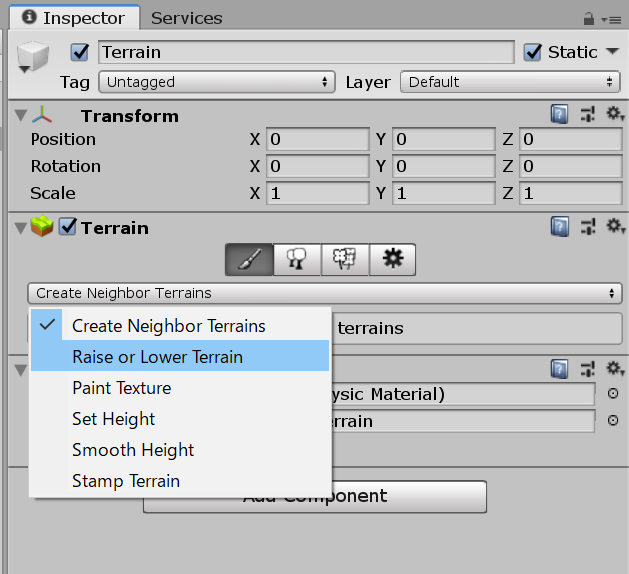Open the Terrain Settings gear tool

click(x=393, y=260)
